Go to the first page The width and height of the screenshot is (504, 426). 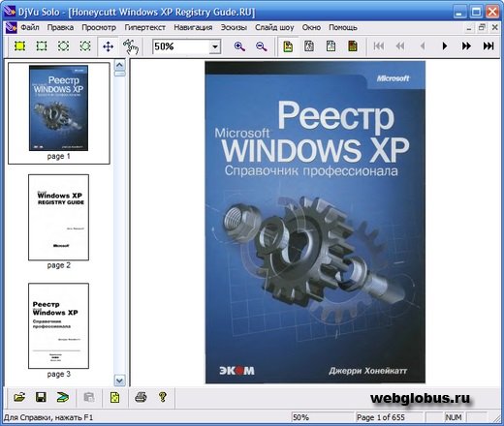tap(379, 46)
